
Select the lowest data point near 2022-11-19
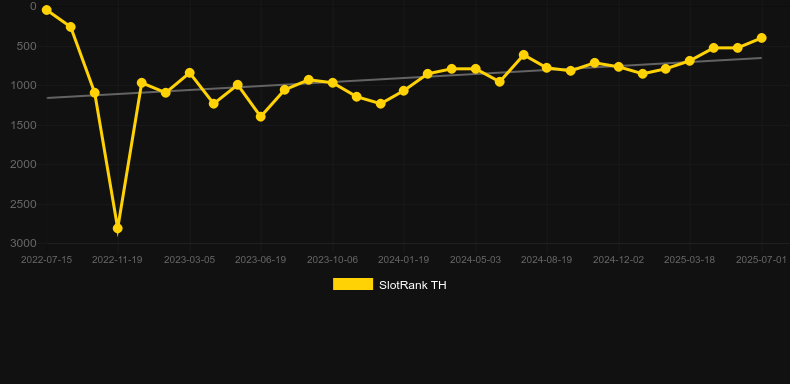117,228
